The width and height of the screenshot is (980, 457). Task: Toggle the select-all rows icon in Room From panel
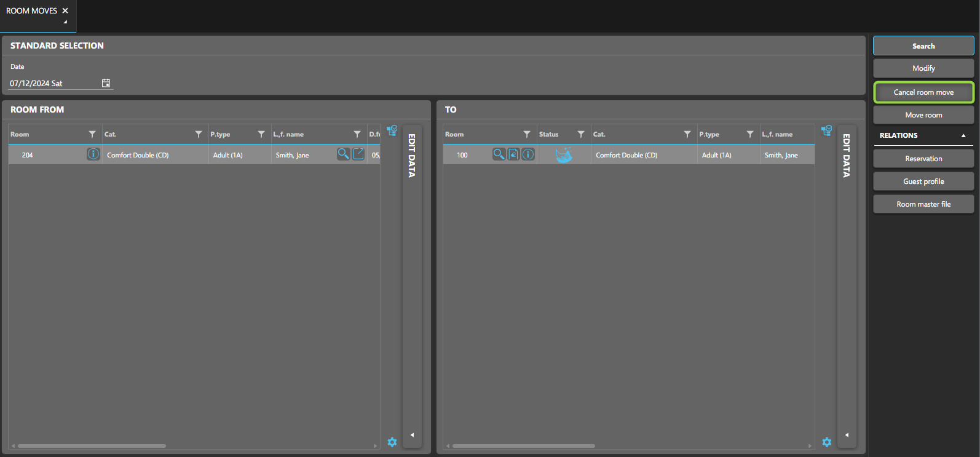(x=392, y=130)
